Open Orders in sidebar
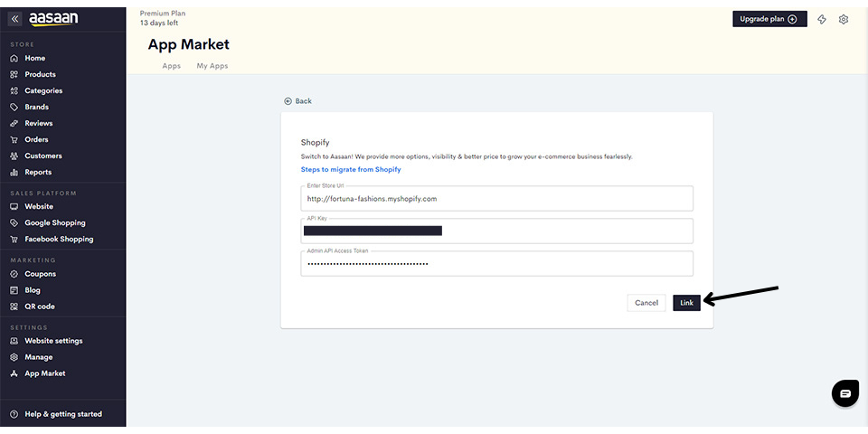868x434 pixels. click(x=36, y=139)
